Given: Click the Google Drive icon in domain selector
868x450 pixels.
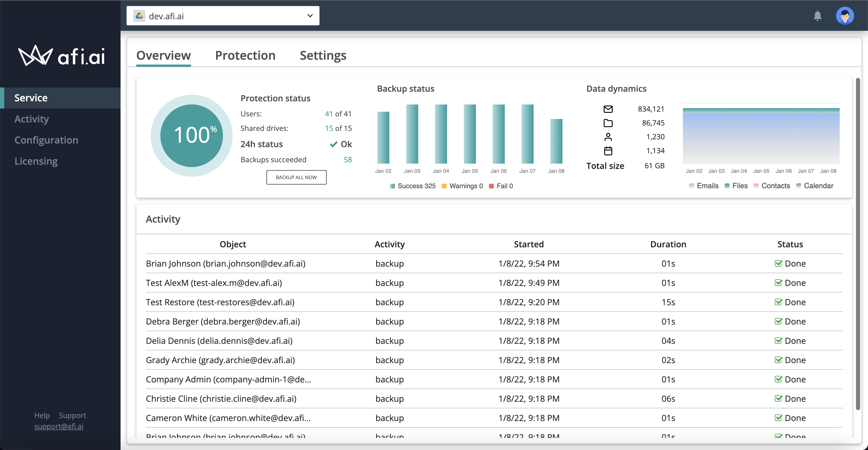Looking at the screenshot, I should (139, 16).
